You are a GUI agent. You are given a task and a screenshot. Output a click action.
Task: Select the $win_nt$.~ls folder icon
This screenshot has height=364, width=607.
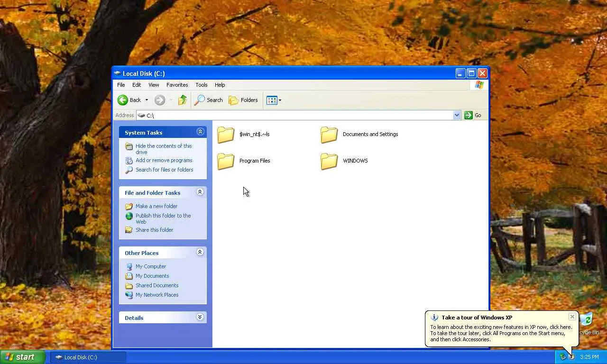226,135
